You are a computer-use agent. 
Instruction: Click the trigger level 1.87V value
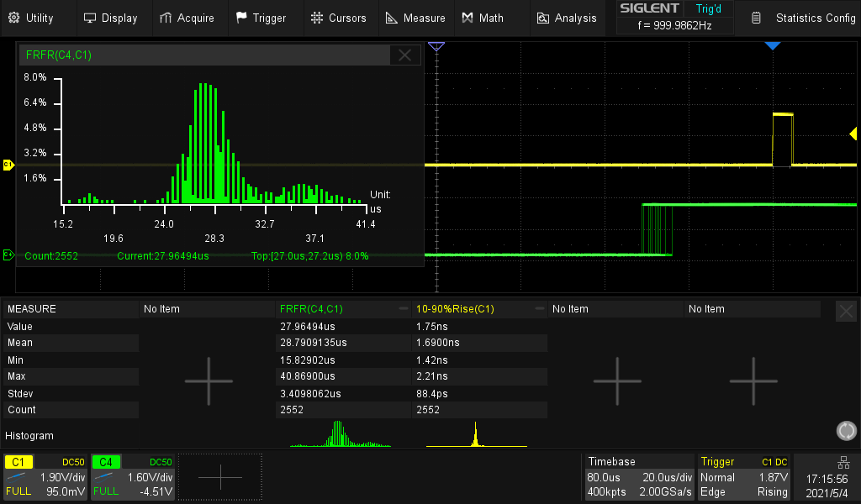tap(774, 478)
